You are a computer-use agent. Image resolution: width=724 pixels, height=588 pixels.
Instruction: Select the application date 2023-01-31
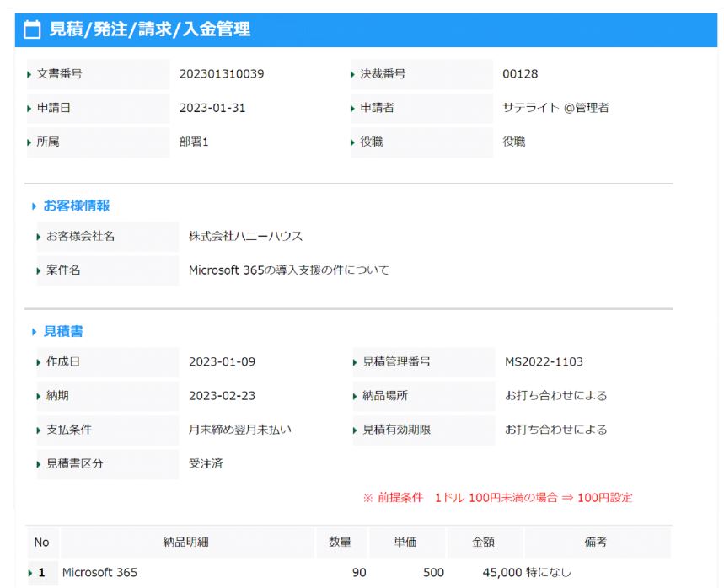pyautogui.click(x=212, y=108)
